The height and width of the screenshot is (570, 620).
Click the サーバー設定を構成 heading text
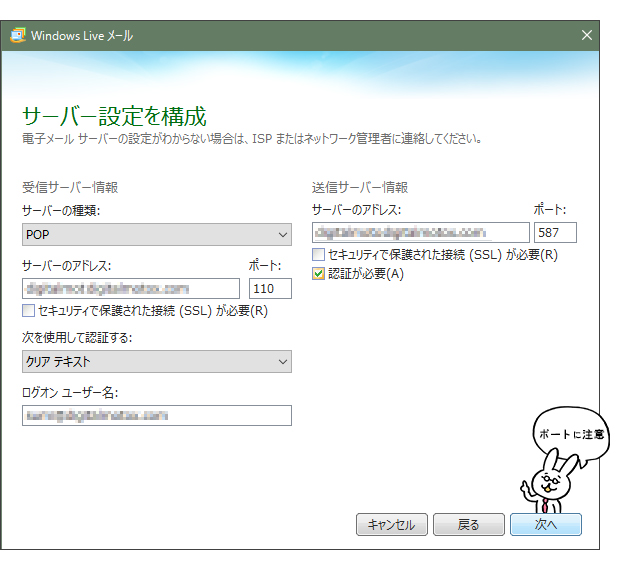114,116
